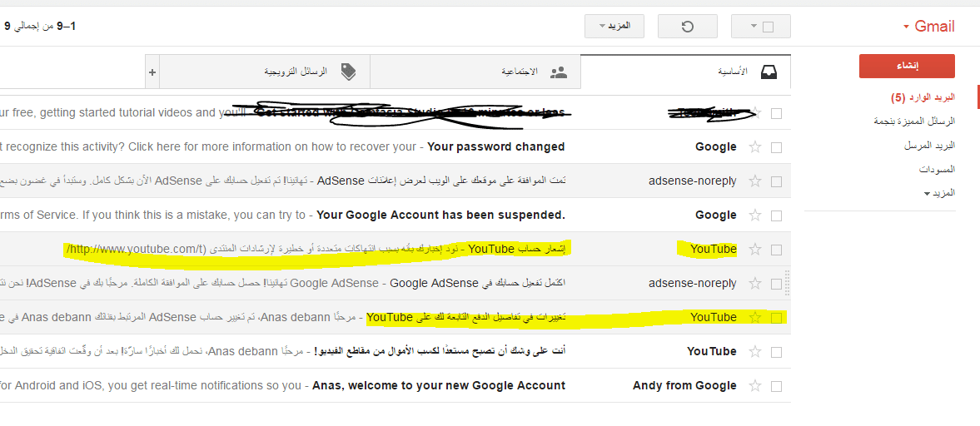The width and height of the screenshot is (980, 426).
Task: Select the 'Andy from Google' email checkbox
Action: (x=776, y=386)
